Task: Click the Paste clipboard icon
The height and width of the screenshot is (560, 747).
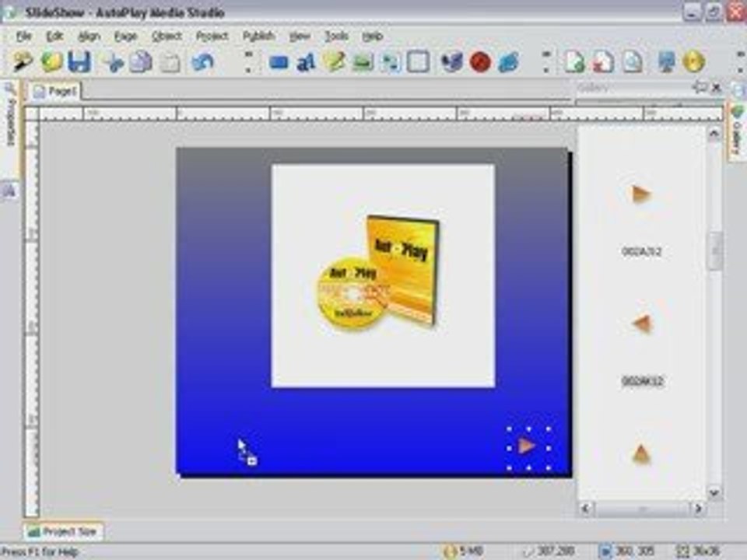Action: click(170, 62)
